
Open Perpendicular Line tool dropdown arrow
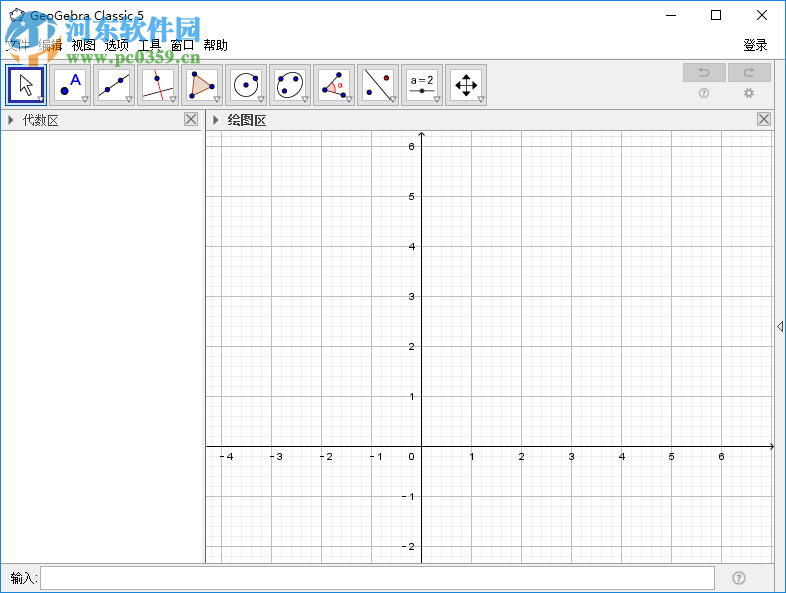[173, 99]
